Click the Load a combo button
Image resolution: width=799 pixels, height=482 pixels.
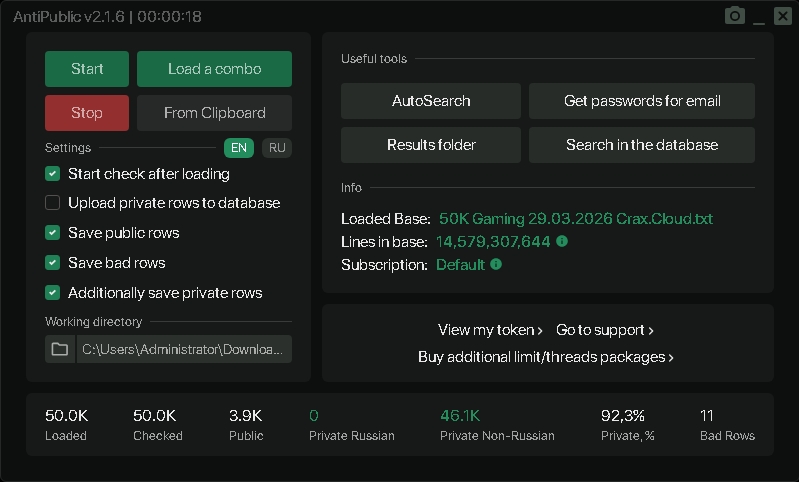pos(214,69)
